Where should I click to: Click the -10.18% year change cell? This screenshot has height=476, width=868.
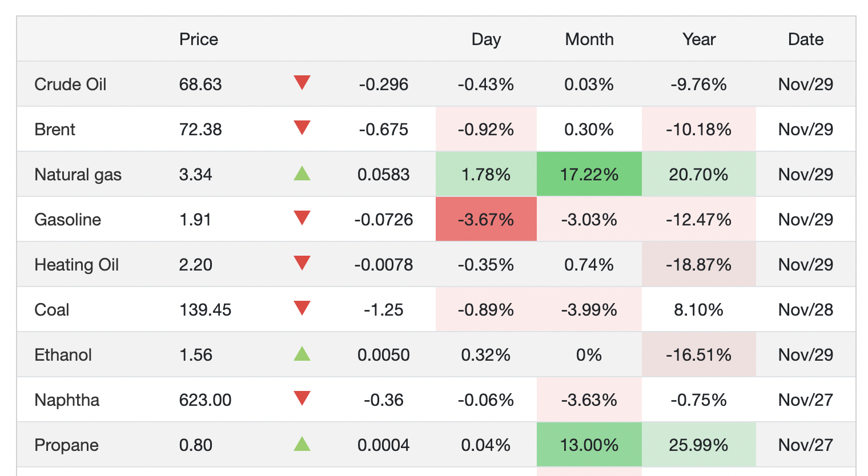pyautogui.click(x=699, y=130)
